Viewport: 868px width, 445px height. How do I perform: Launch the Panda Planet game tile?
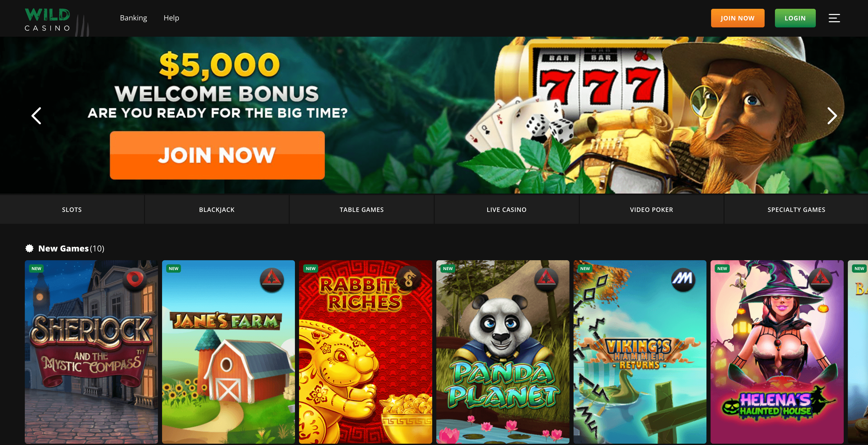(x=503, y=352)
